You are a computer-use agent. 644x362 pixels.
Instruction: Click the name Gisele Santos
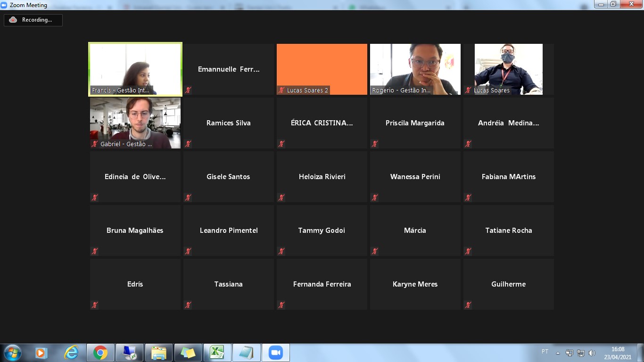(229, 177)
